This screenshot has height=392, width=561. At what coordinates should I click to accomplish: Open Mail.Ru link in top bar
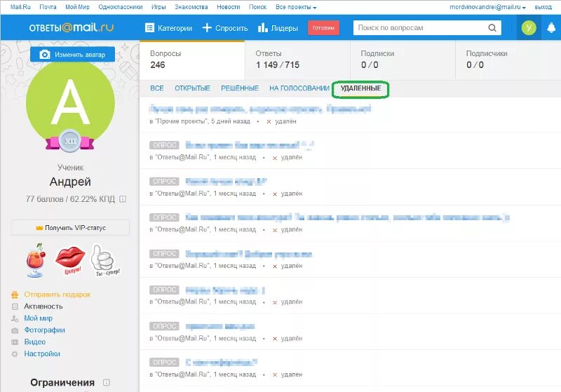pyautogui.click(x=20, y=7)
